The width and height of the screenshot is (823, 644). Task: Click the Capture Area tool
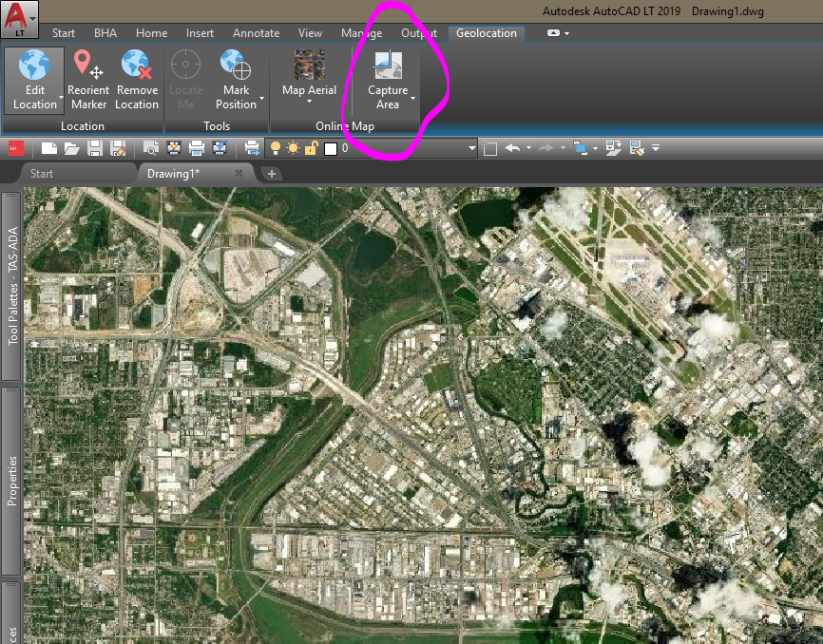tap(388, 80)
